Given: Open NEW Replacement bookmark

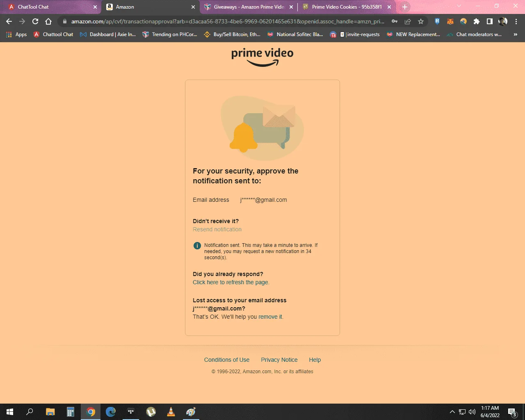Looking at the screenshot, I should 413,34.
